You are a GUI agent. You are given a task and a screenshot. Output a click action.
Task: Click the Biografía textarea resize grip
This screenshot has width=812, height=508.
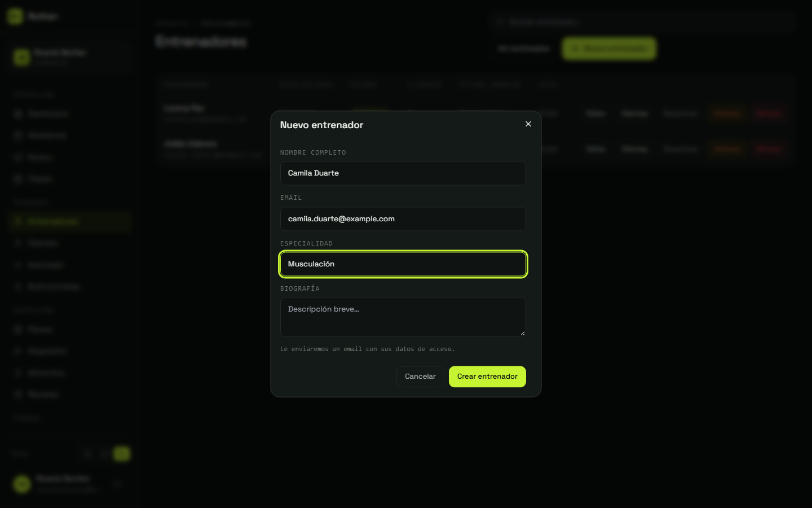[523, 333]
